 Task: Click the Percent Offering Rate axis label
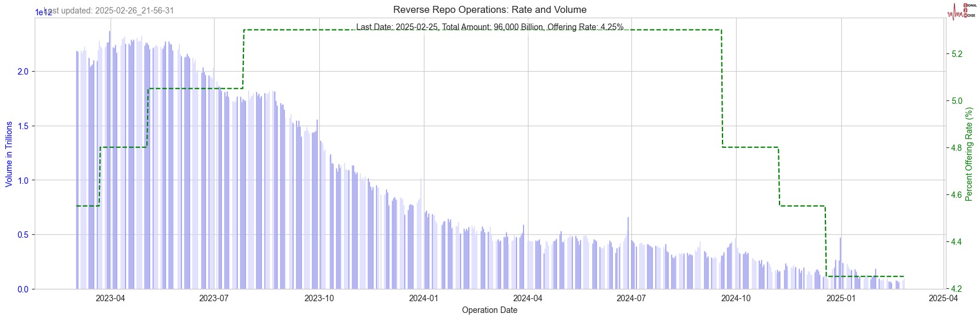(969, 154)
